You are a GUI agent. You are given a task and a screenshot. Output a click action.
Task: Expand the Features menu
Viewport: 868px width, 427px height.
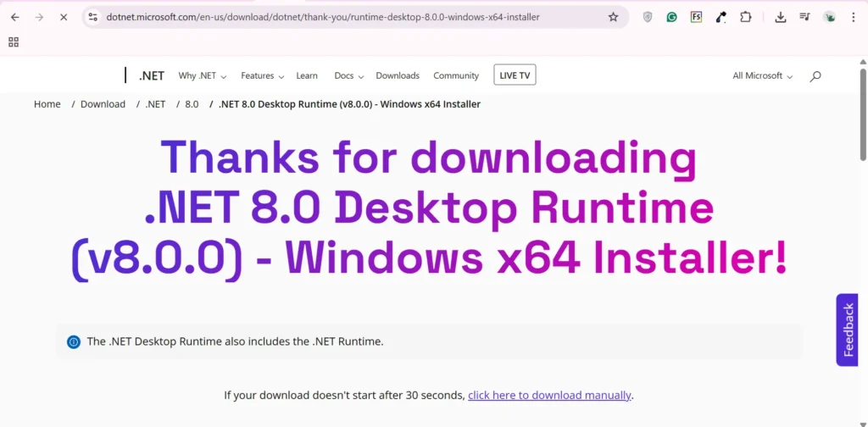[x=262, y=76]
